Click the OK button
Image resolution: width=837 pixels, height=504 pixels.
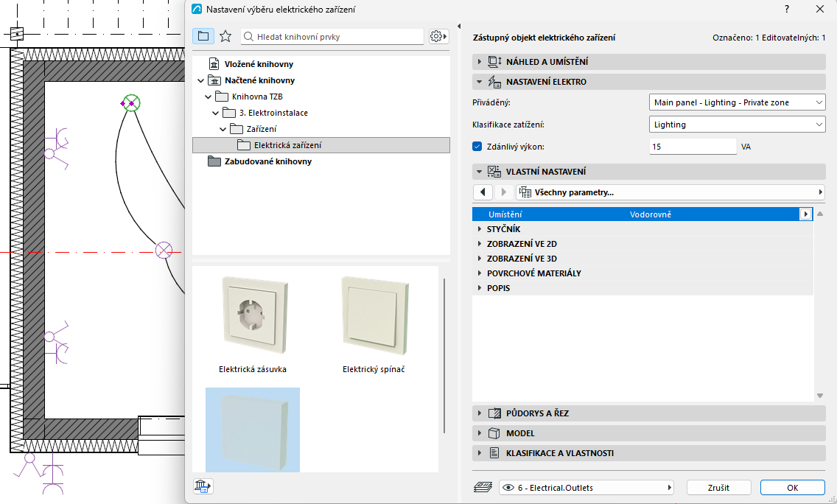[792, 488]
